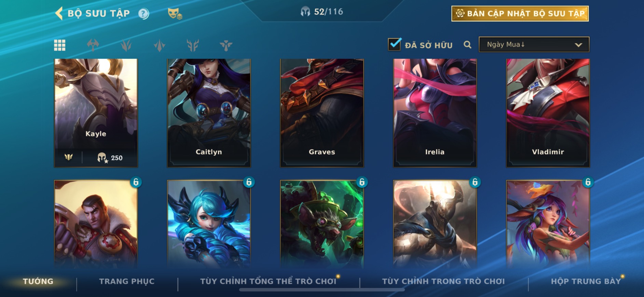644x297 pixels.
Task: Expand the Ngày Mua sort dropdown
Action: tap(534, 44)
